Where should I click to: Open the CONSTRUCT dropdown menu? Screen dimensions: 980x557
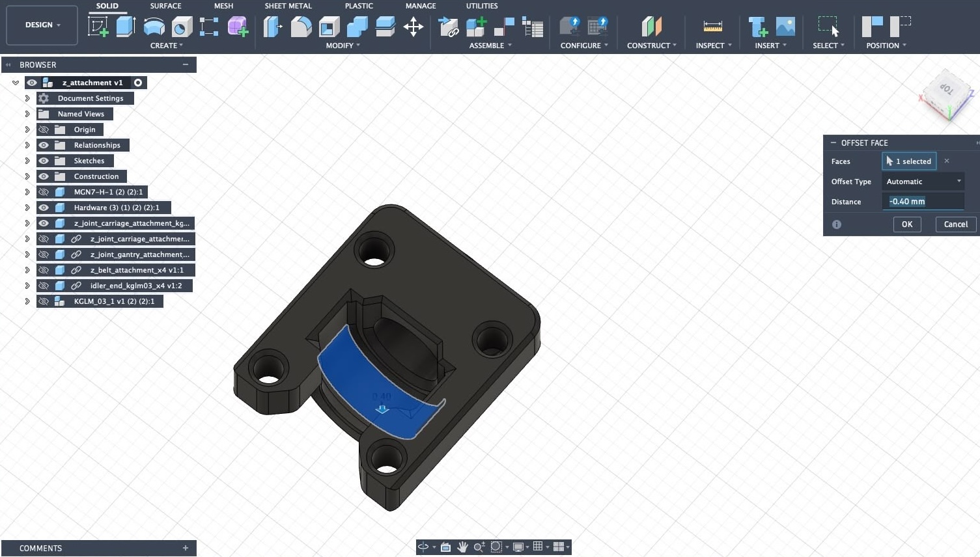652,46
